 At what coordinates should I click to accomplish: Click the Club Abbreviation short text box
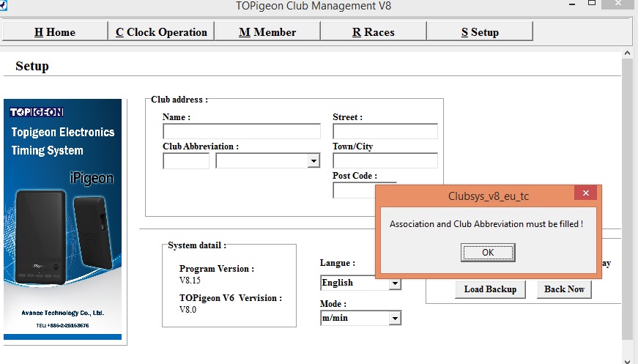point(186,160)
